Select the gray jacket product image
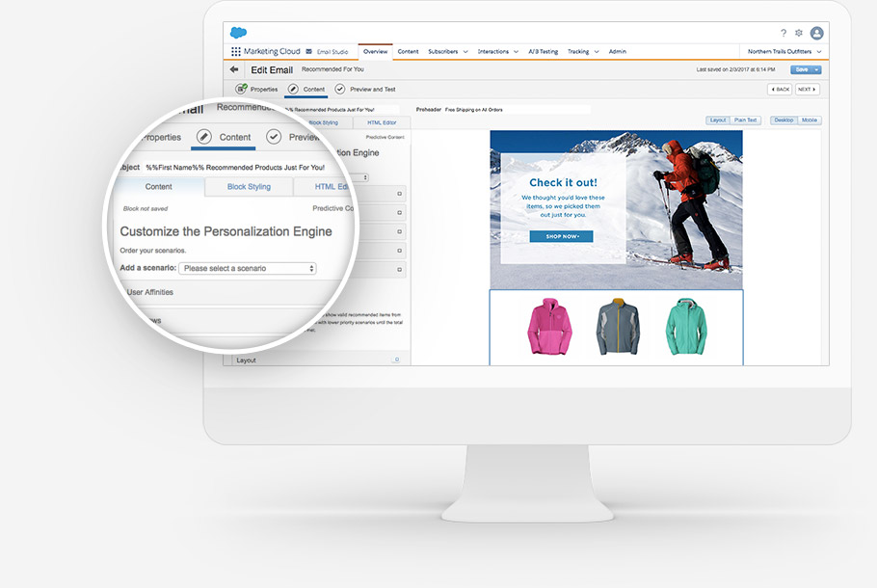The image size is (877, 588). 618,327
